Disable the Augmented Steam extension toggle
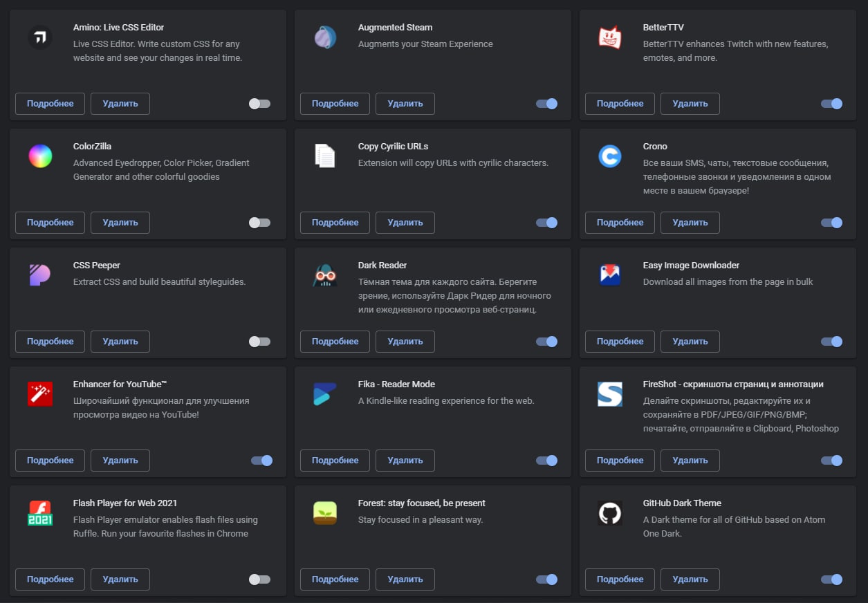This screenshot has height=603, width=868. tap(546, 104)
